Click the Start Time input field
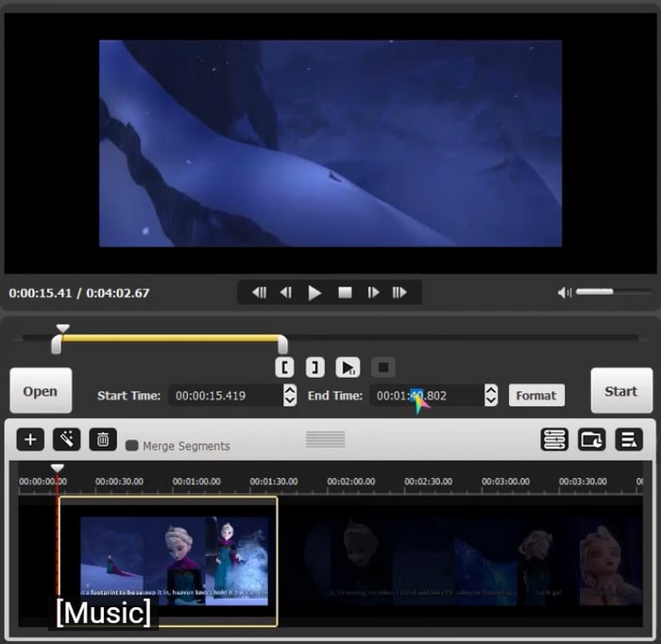661x644 pixels. click(x=226, y=396)
